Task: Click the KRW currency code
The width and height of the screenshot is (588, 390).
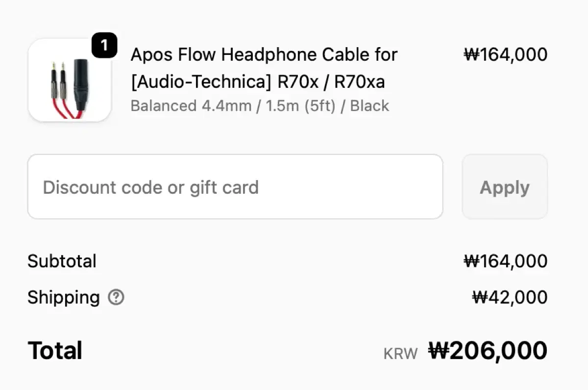Action: (x=400, y=353)
